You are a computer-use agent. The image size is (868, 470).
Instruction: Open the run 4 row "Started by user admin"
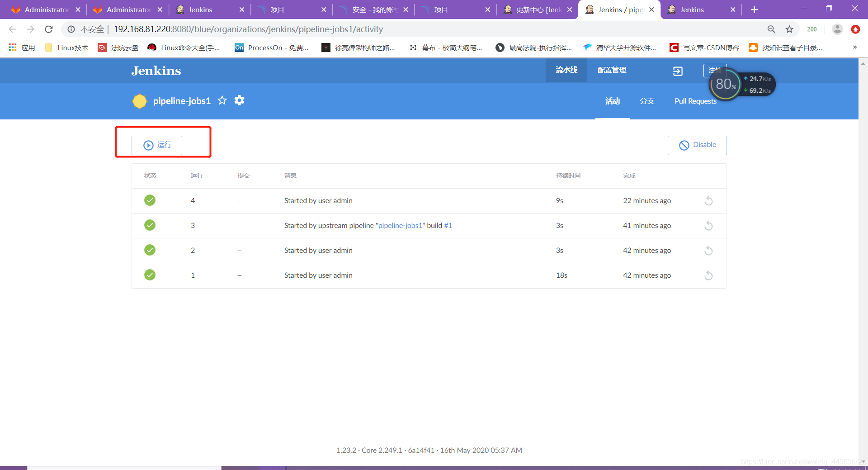point(429,200)
